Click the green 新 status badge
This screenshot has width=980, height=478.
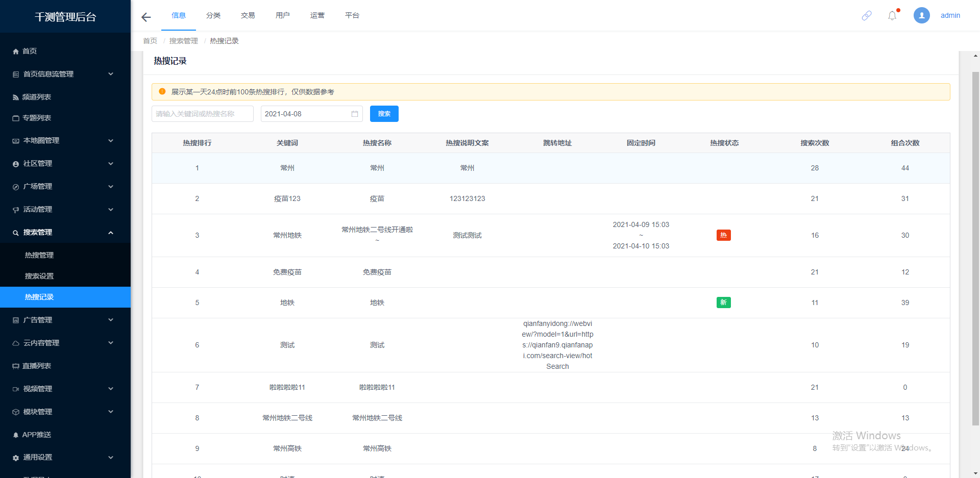point(724,303)
